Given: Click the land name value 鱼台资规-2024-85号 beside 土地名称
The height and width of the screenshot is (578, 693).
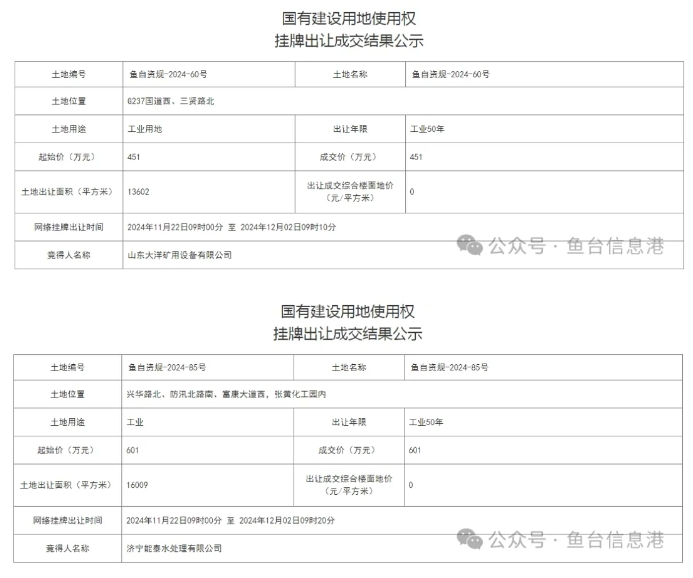Looking at the screenshot, I should click(449, 367).
